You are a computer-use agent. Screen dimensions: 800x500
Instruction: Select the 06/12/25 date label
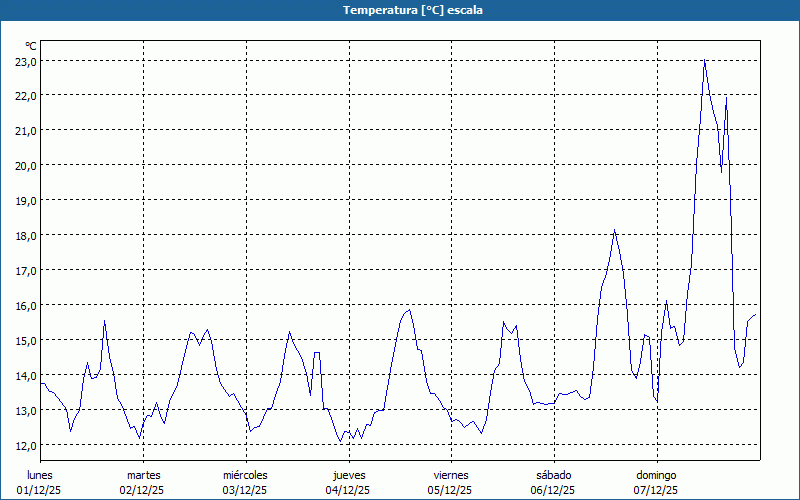tap(553, 490)
